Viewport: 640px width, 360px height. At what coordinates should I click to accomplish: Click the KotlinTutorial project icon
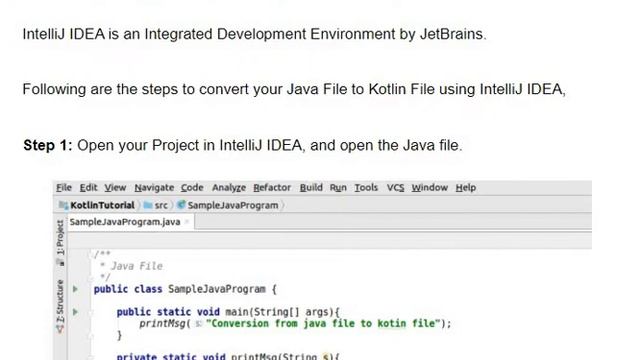point(64,205)
